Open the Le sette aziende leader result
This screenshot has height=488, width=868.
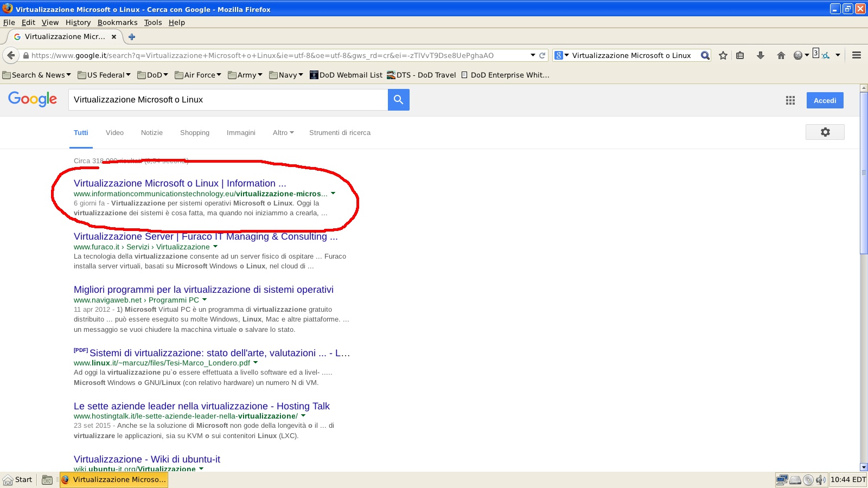click(x=202, y=406)
